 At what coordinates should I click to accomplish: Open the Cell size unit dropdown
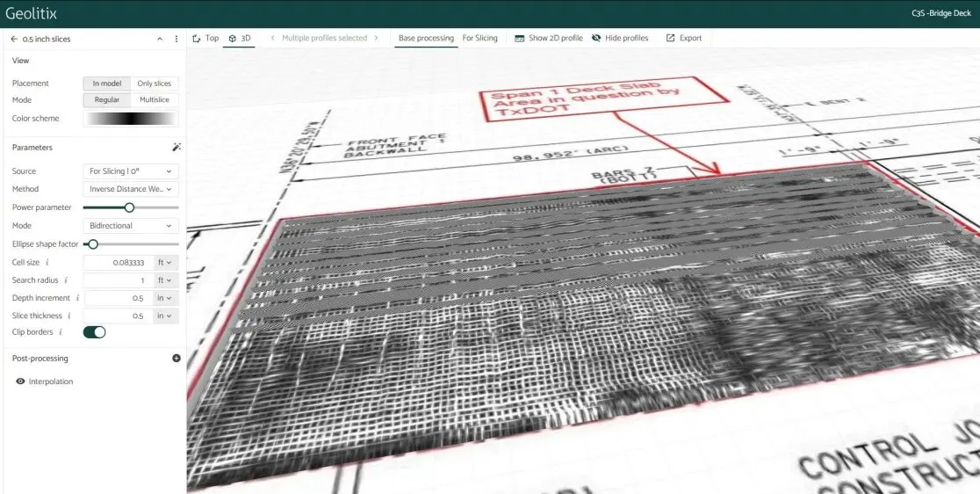tap(166, 263)
